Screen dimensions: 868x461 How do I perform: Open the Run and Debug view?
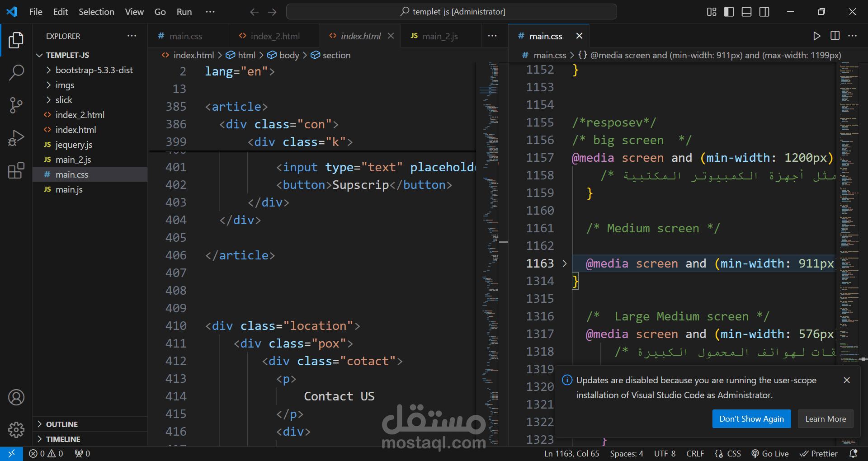click(16, 138)
